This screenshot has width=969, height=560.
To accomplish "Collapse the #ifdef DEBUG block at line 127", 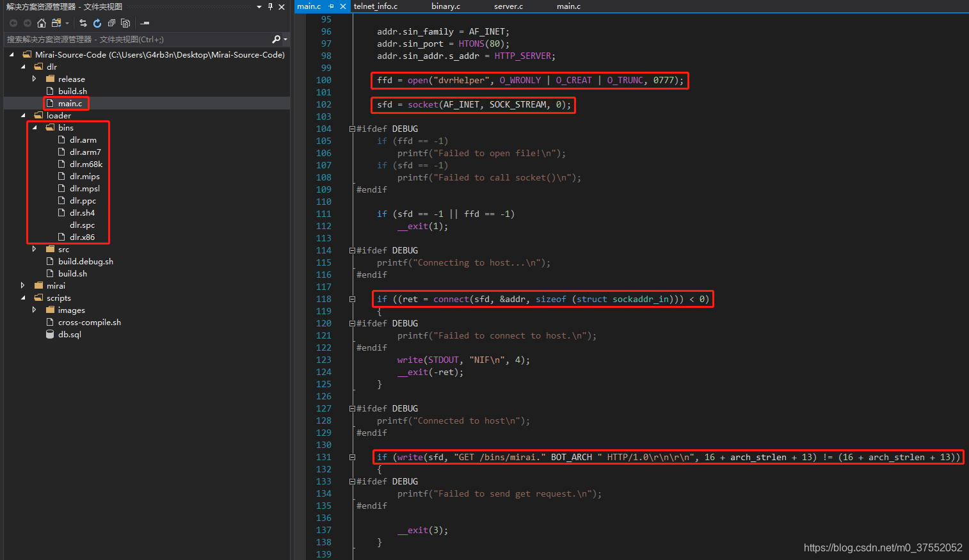I will 352,408.
